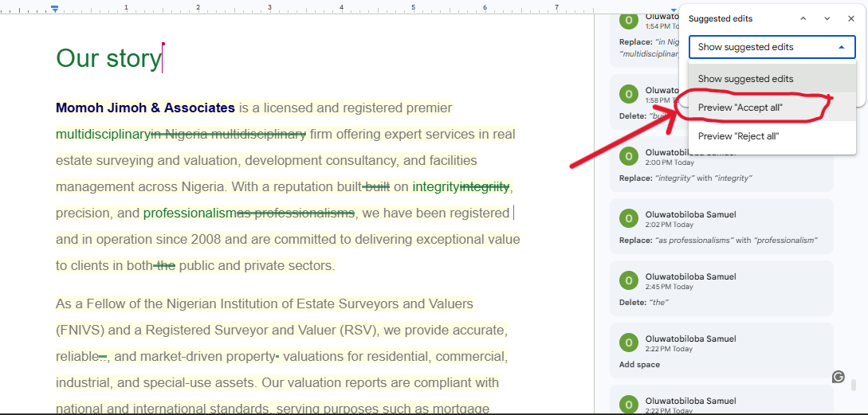The image size is (868, 415).
Task: Click struck-through "as professionalisms" text
Action: 296,213
